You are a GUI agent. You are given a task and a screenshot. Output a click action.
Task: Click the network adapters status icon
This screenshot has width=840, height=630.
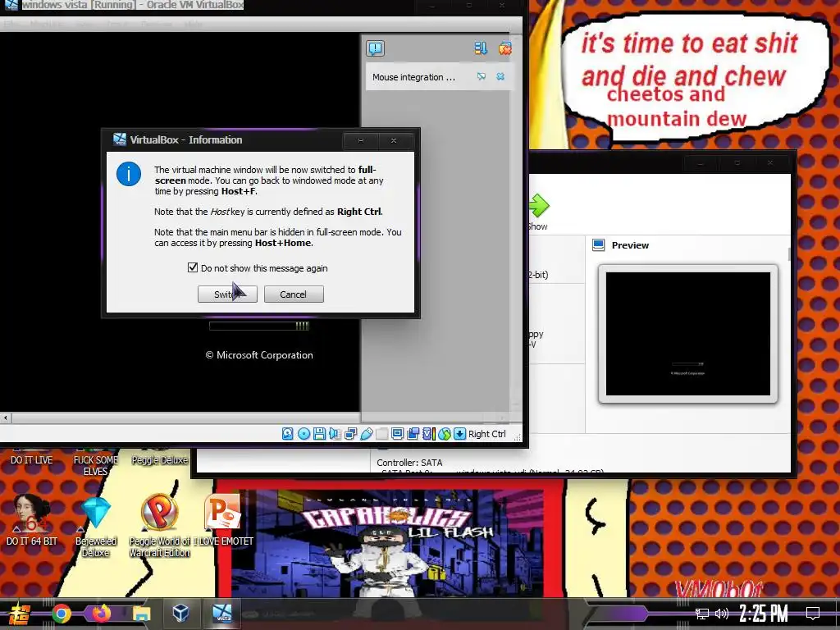pyautogui.click(x=350, y=434)
